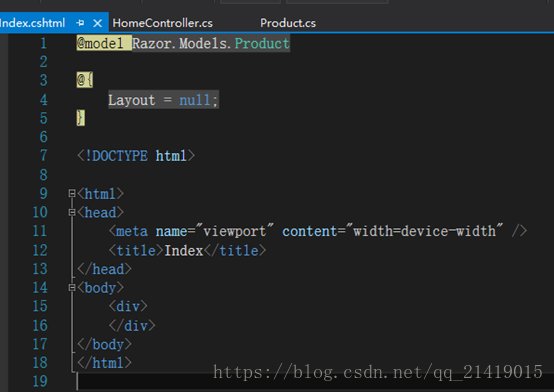This screenshot has height=392, width=554.
Task: Click the opening <div> tag on line 15
Action: 128,306
